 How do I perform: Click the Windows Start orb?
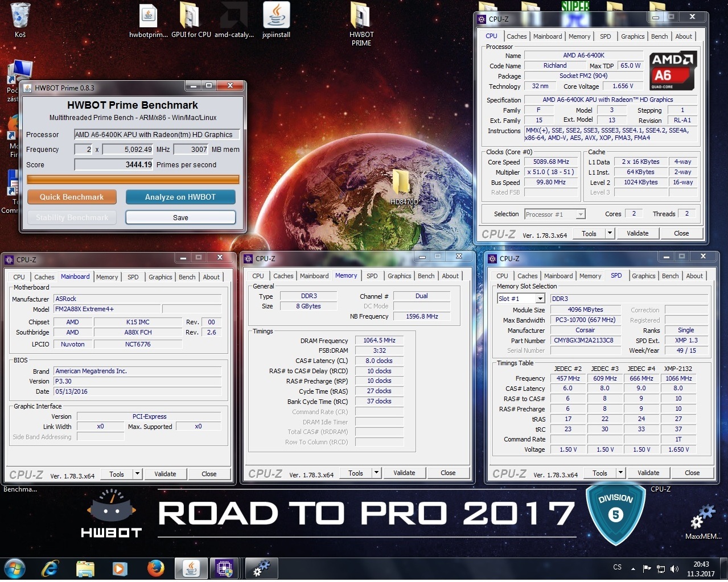[x=15, y=568]
